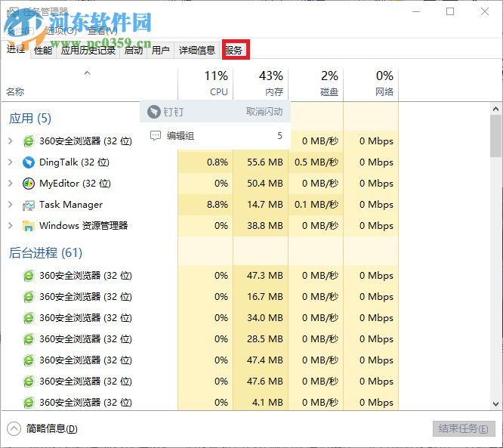Expand the DingTalk app entry
The width and height of the screenshot is (503, 448).
tap(11, 162)
